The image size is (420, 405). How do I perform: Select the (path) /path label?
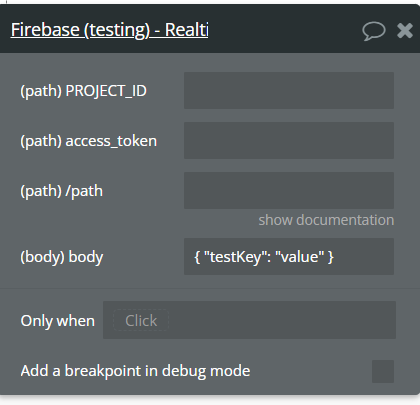click(x=62, y=191)
